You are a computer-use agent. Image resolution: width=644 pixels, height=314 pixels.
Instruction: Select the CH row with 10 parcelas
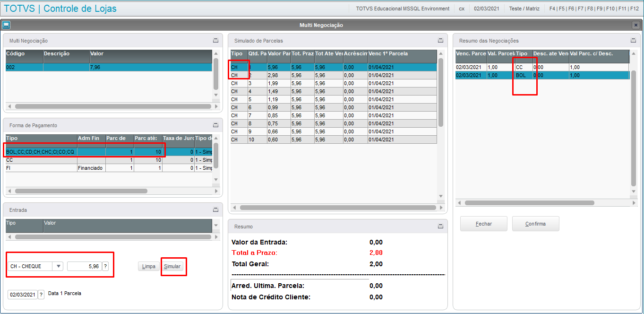tap(334, 140)
